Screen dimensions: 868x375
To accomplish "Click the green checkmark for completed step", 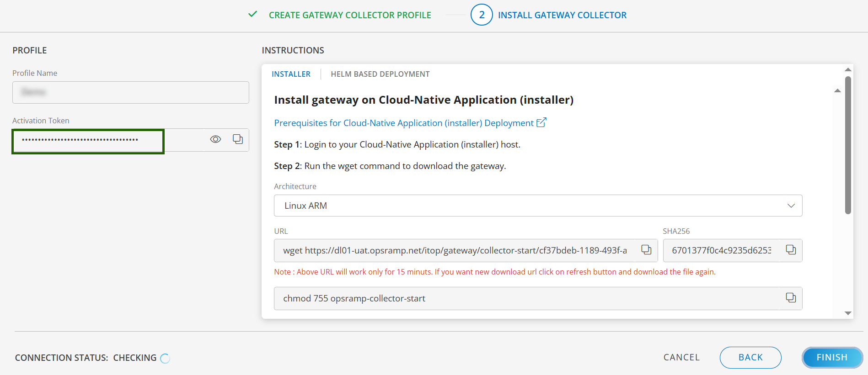I will (x=252, y=15).
